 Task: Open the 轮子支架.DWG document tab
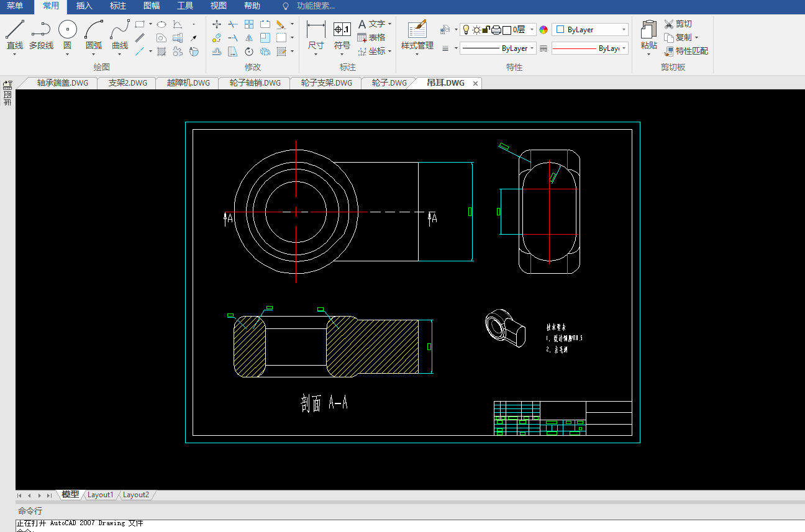(326, 83)
